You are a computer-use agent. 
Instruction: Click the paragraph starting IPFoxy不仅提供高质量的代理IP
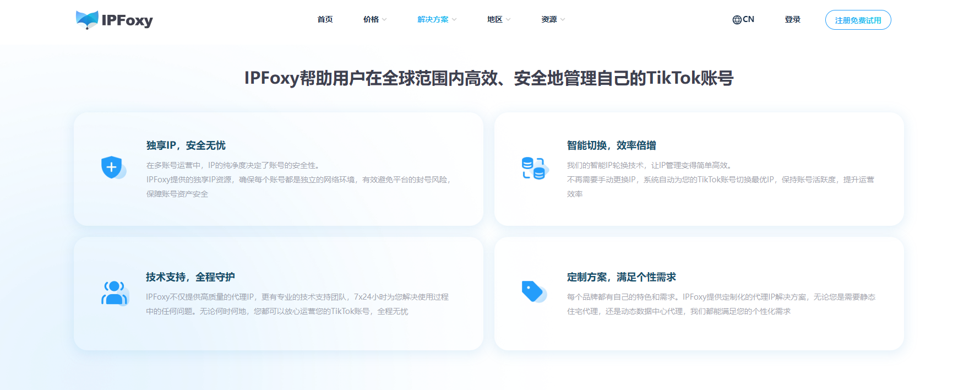coord(297,304)
